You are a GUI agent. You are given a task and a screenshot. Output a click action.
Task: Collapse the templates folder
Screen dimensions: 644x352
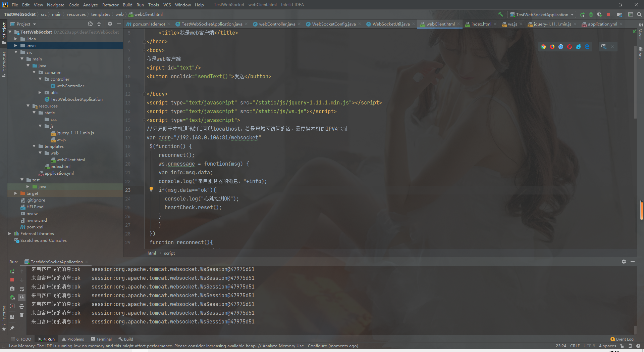(34, 146)
